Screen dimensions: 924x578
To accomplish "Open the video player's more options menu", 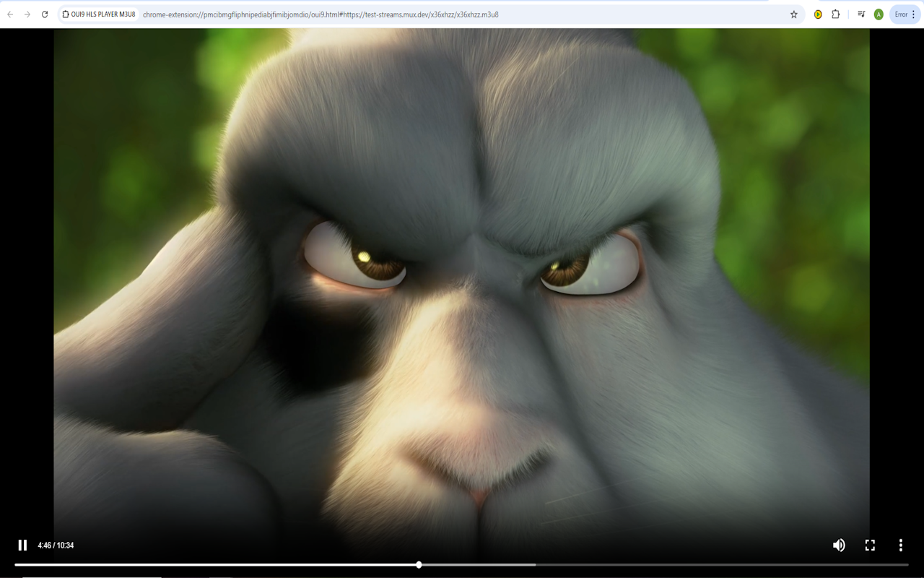I will [901, 545].
